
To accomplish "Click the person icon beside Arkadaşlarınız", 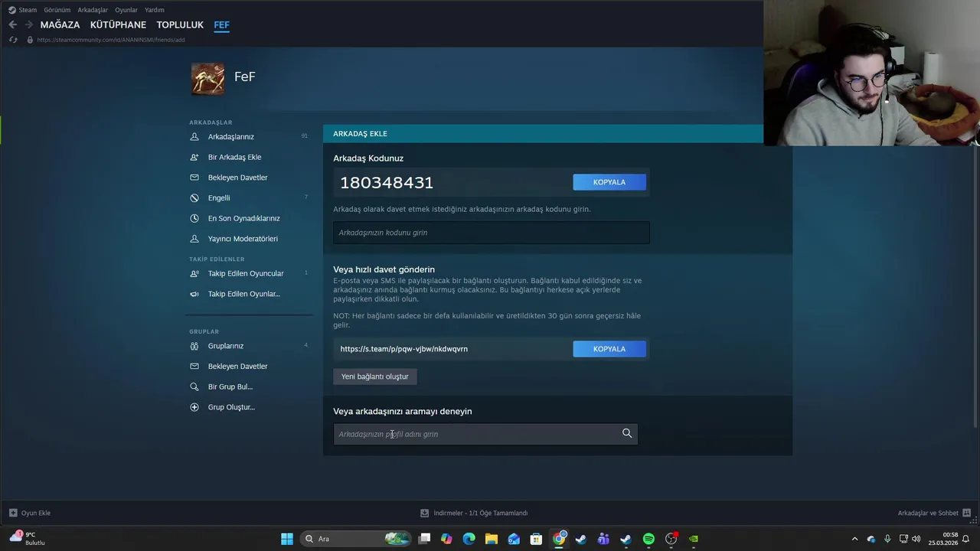I will [194, 137].
